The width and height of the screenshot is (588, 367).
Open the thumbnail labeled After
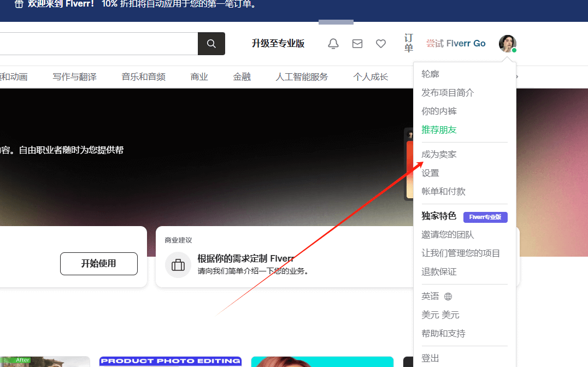[x=45, y=362]
